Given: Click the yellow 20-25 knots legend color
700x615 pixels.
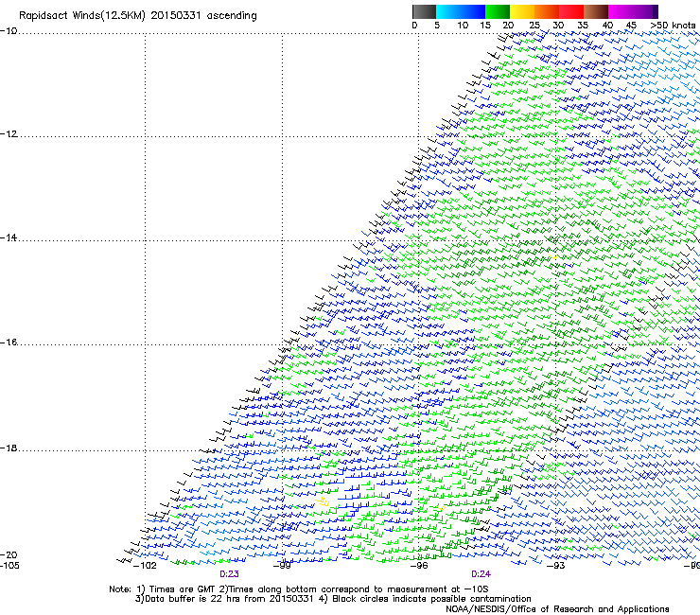Looking at the screenshot, I should pyautogui.click(x=522, y=11).
